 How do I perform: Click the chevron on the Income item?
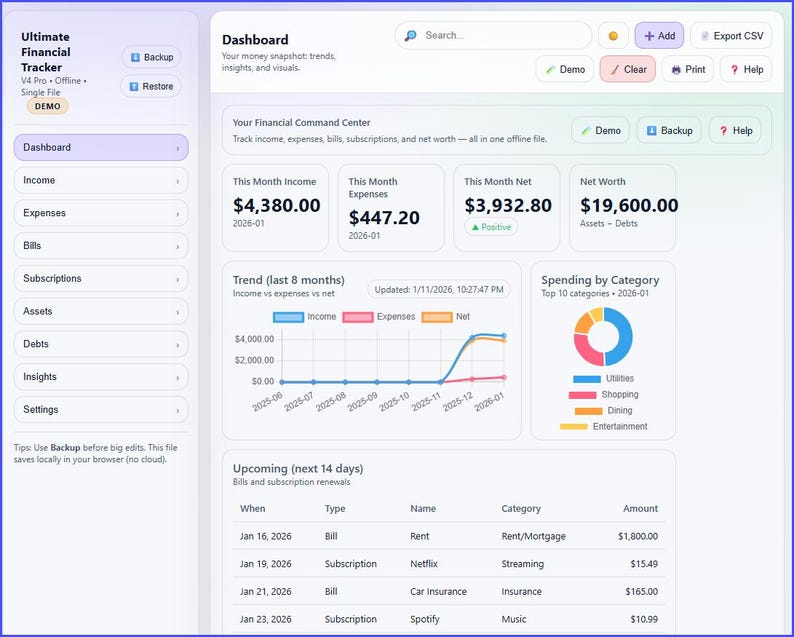177,181
